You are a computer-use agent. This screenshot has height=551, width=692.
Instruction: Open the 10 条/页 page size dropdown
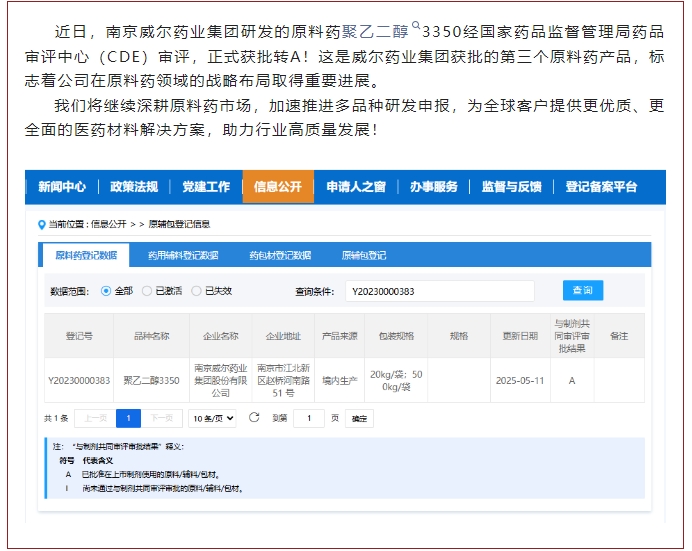tap(212, 418)
